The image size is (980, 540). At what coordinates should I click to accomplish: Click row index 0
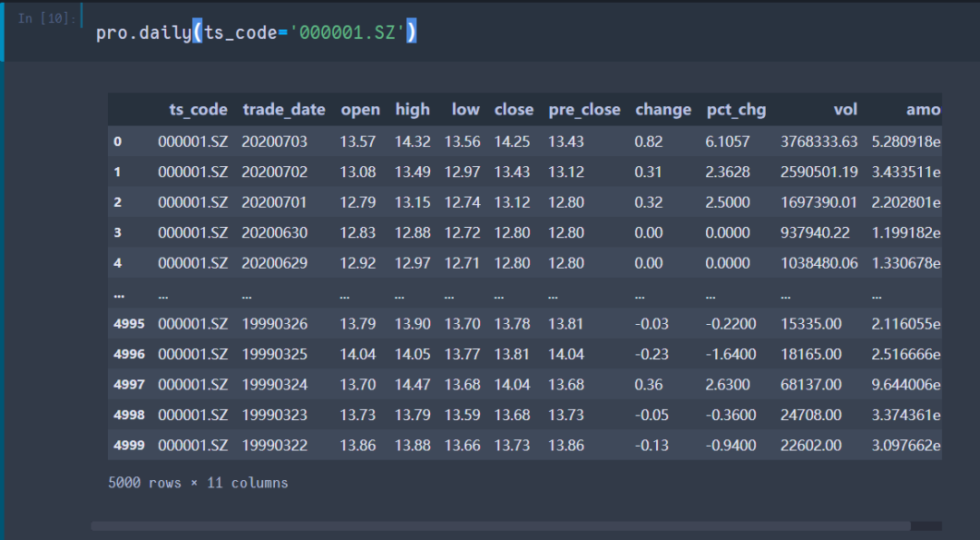coord(117,142)
